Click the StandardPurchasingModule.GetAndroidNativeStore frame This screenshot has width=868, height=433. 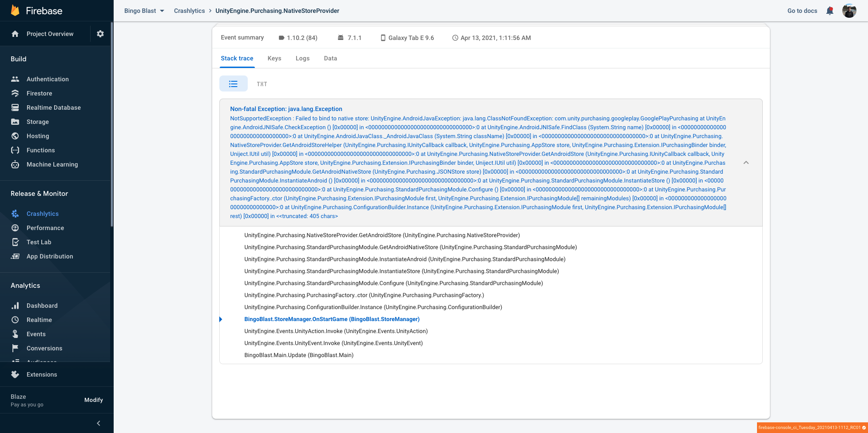pos(411,247)
